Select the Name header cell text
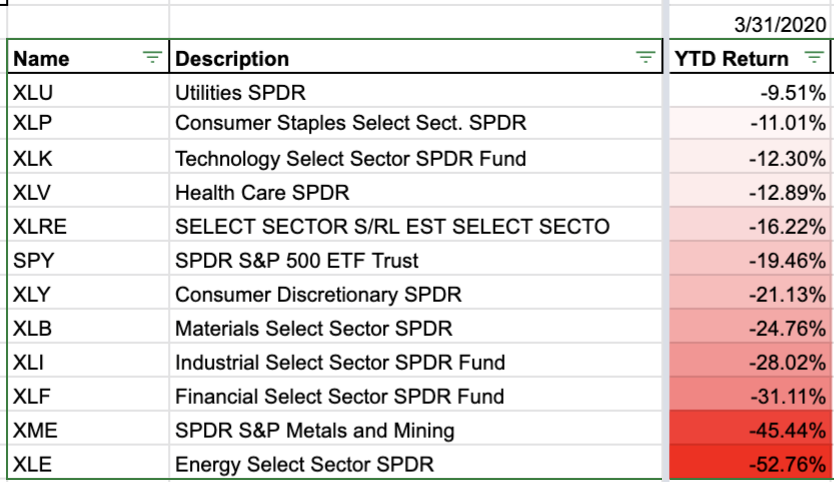 point(42,59)
